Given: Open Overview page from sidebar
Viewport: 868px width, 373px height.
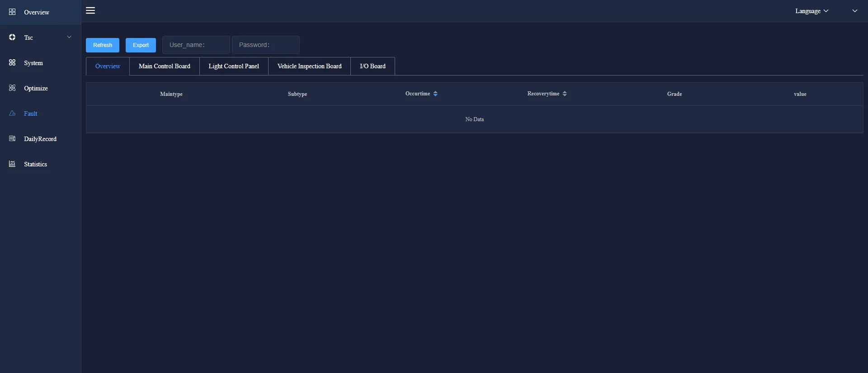Looking at the screenshot, I should tap(41, 12).
